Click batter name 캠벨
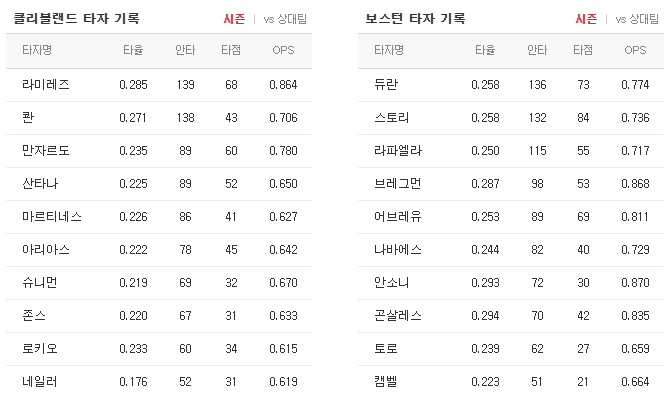The height and width of the screenshot is (401, 672). coord(385,382)
